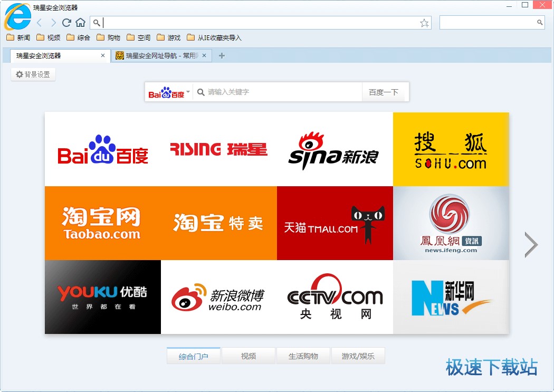The width and height of the screenshot is (554, 392).
Task: Open the home page icon
Action: (81, 23)
